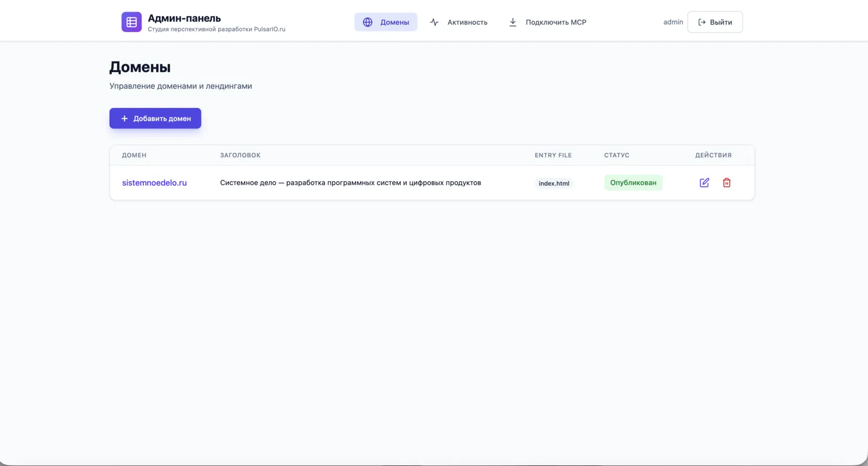
Task: Click the purple admin panel logo icon
Action: (131, 22)
